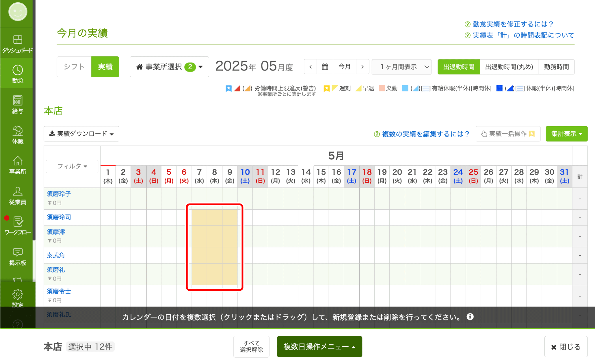
Task: Click the sidebar help question icon
Action: click(x=18, y=324)
